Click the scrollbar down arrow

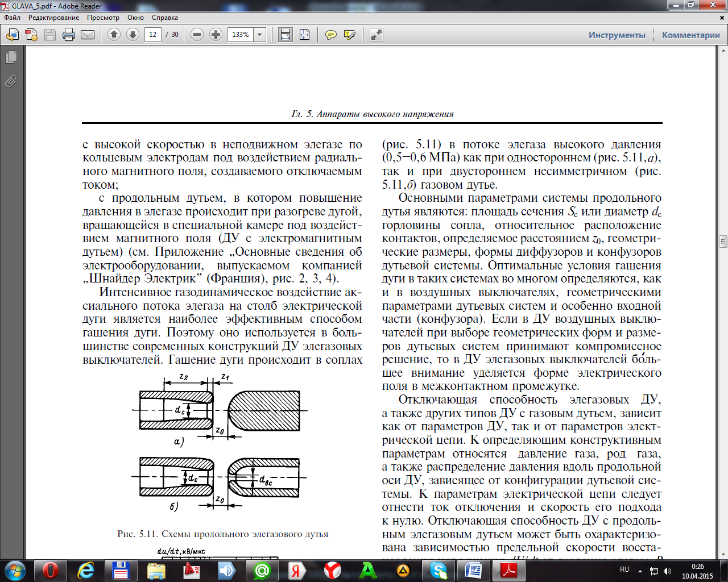point(723,554)
